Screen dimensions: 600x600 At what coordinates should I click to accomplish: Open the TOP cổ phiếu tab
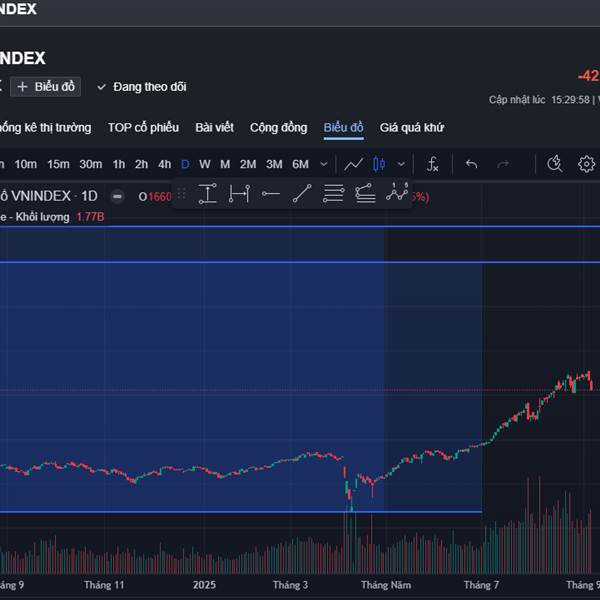pyautogui.click(x=143, y=128)
